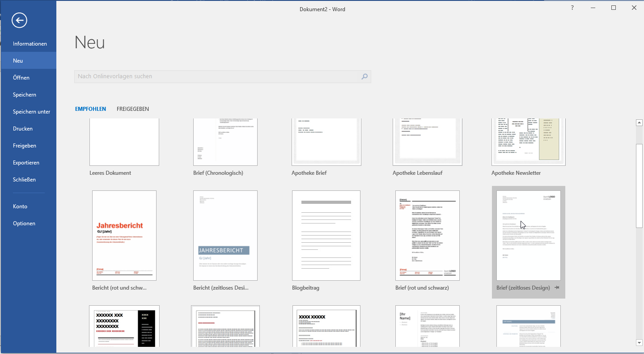Click the Apotheke Lebenslauf label
The height and width of the screenshot is (354, 644).
point(417,173)
